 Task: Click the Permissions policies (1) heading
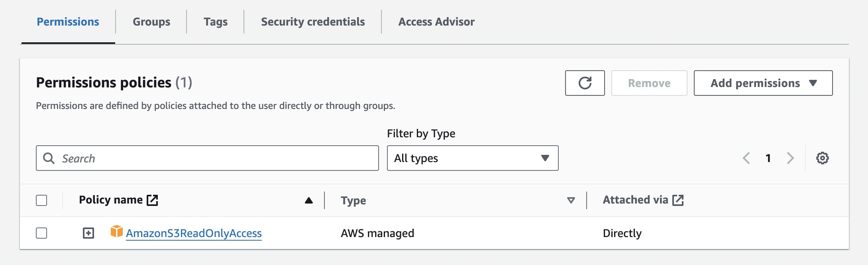[x=114, y=83]
